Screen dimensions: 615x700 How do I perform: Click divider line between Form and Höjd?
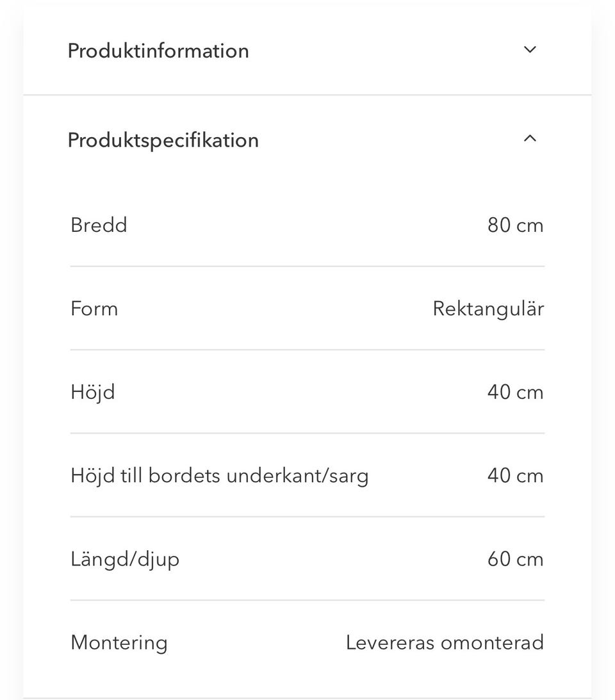pos(307,350)
